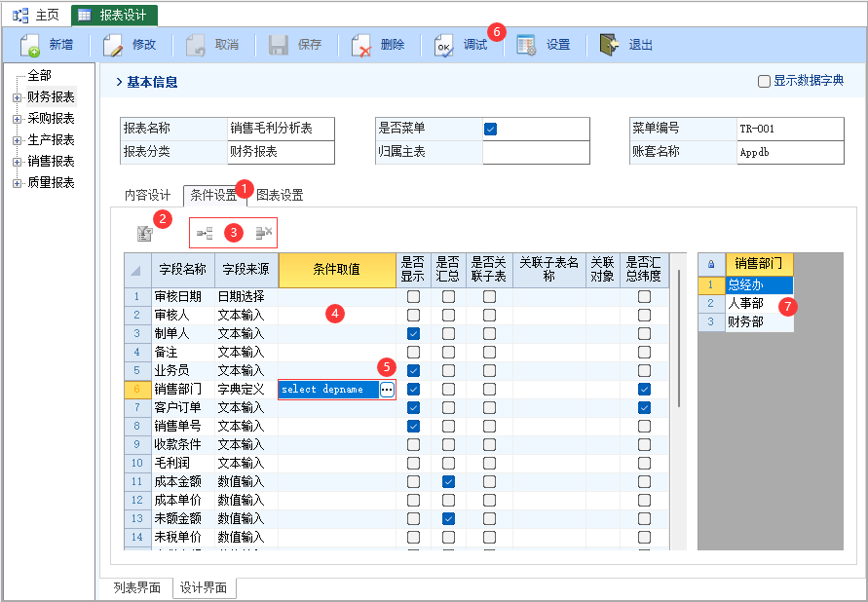Select 全部 in the report tree

point(40,75)
